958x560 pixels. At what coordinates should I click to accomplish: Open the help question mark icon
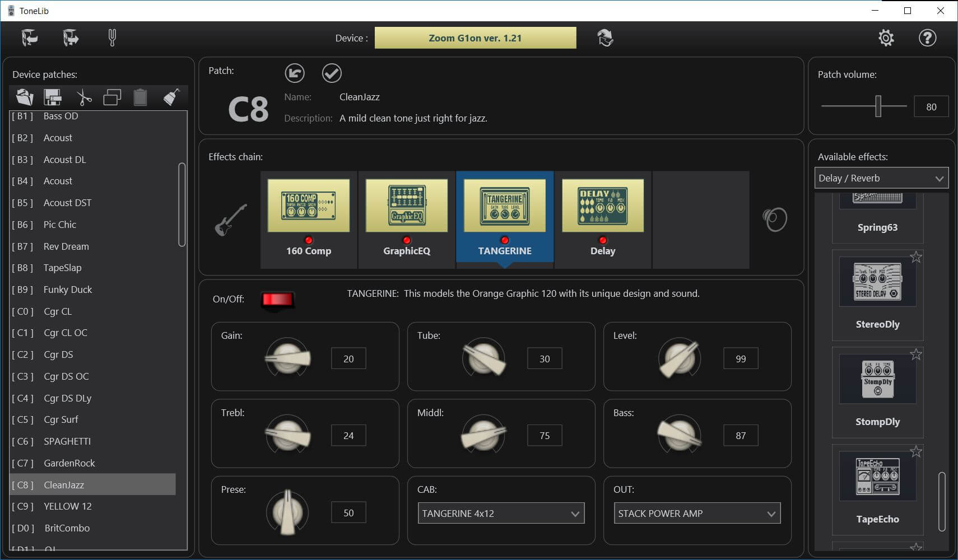tap(927, 38)
